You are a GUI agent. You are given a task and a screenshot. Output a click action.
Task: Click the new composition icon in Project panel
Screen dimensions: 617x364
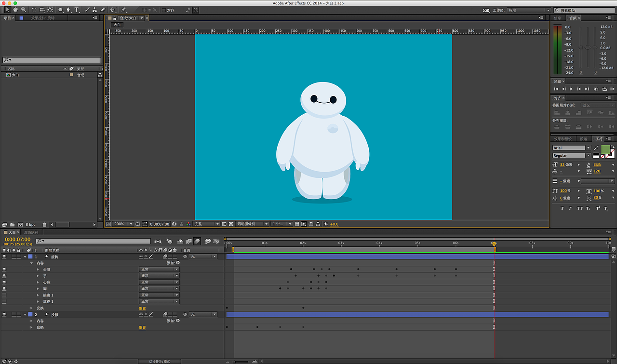click(x=20, y=225)
